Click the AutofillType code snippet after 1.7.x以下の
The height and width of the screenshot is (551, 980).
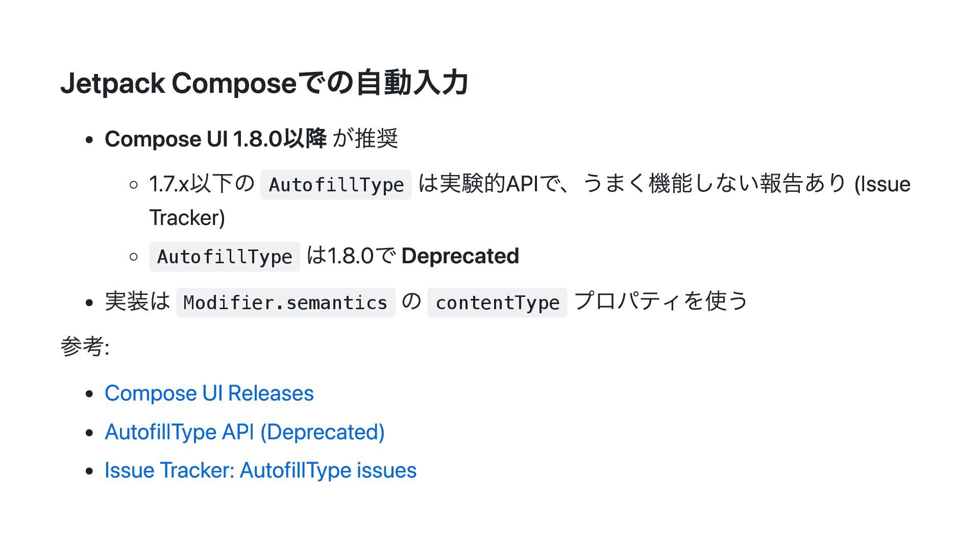[x=336, y=185]
